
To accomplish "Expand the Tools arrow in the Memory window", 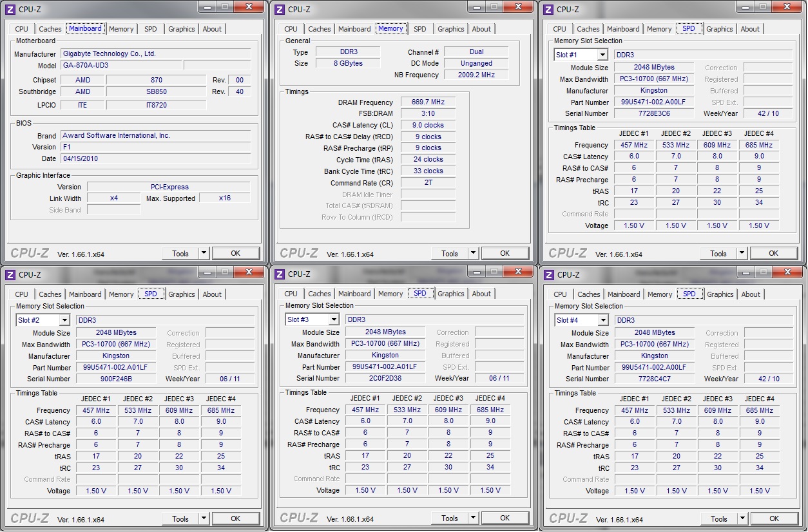I will click(x=474, y=254).
